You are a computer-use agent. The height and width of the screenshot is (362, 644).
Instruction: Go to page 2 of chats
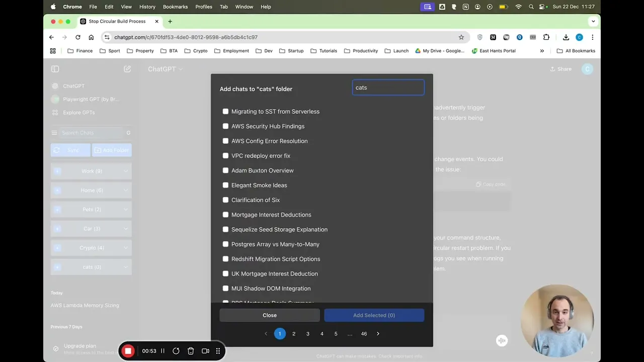294,334
